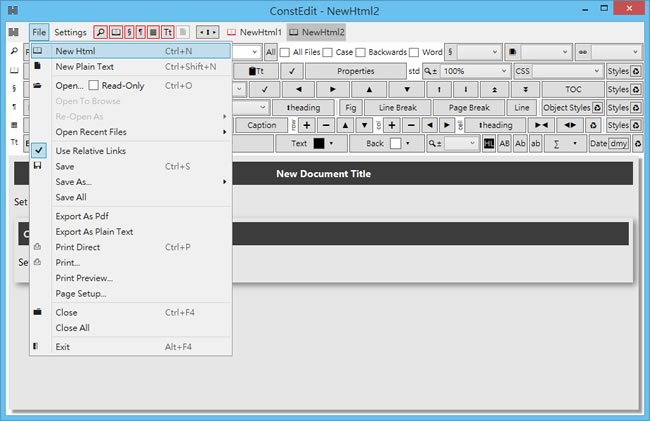Click the white Back color swatch
The height and width of the screenshot is (421, 650).
coord(395,143)
